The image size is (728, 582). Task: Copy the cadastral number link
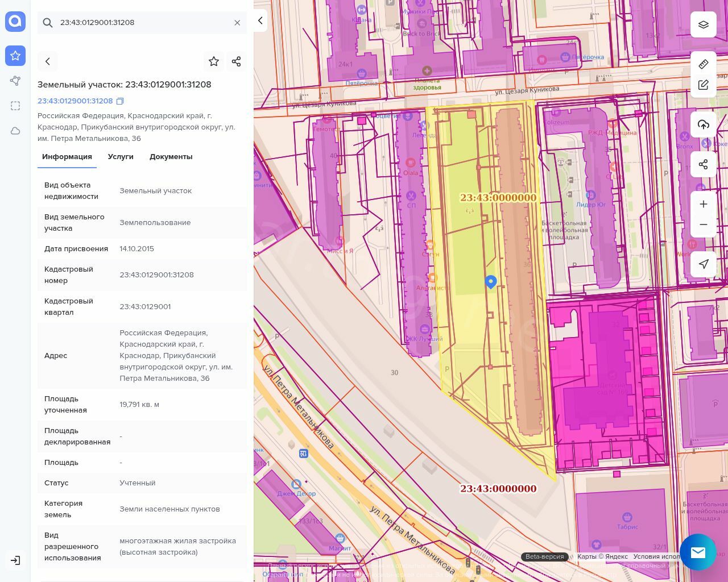(120, 101)
